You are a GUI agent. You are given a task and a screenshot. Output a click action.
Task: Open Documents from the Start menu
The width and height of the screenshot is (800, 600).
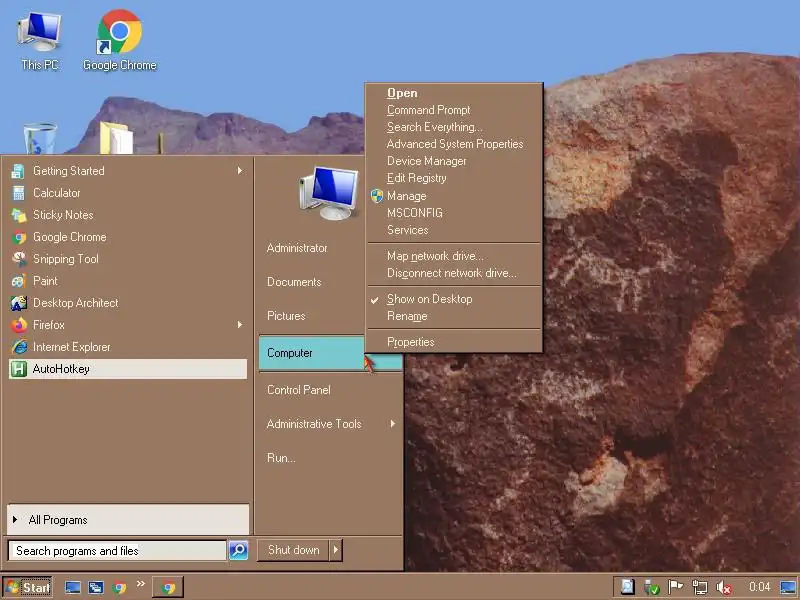pyautogui.click(x=294, y=282)
